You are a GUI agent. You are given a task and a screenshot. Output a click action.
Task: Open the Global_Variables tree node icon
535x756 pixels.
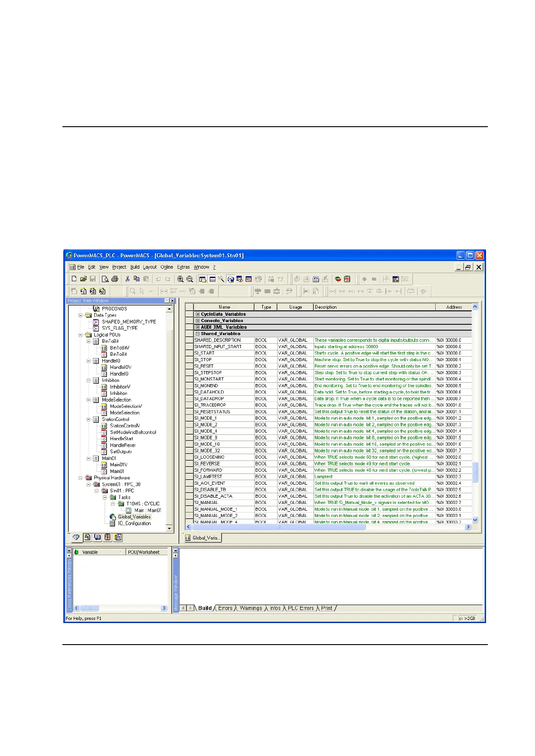coord(113,517)
